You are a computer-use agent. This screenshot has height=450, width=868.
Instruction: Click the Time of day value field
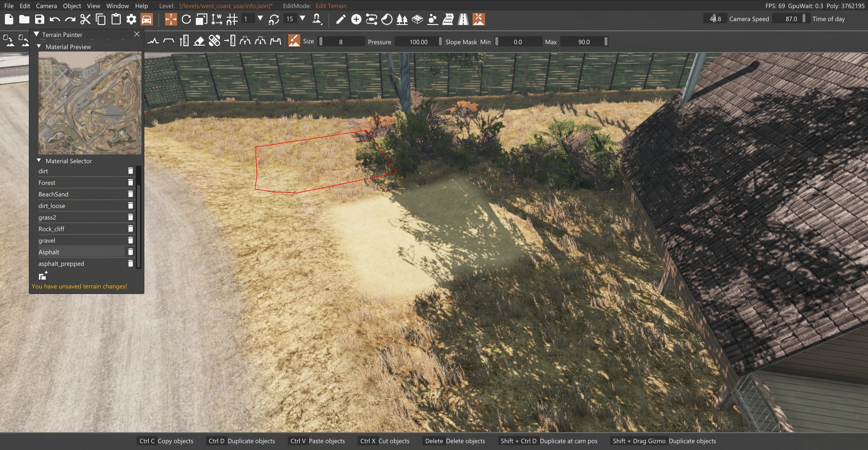(791, 19)
